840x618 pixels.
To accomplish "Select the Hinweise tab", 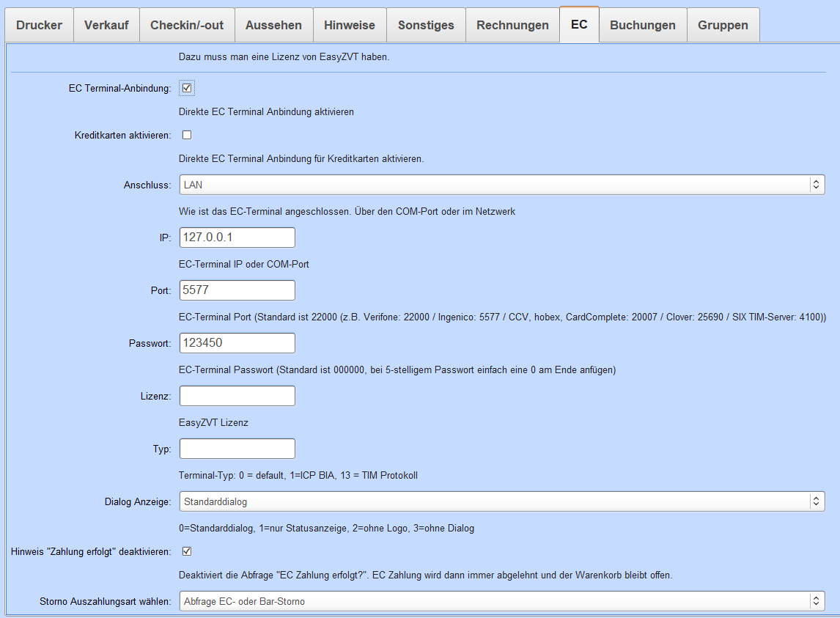I will click(x=350, y=25).
